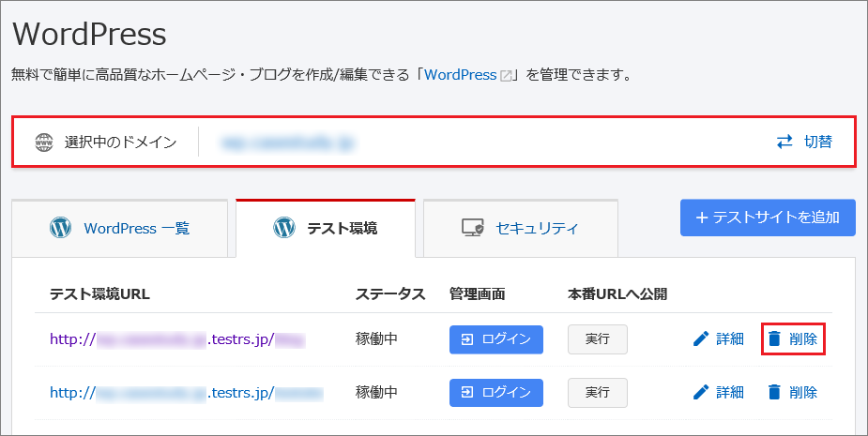Click the WordPress logo in the 一覧 tab
Image resolution: width=868 pixels, height=436 pixels.
[60, 228]
